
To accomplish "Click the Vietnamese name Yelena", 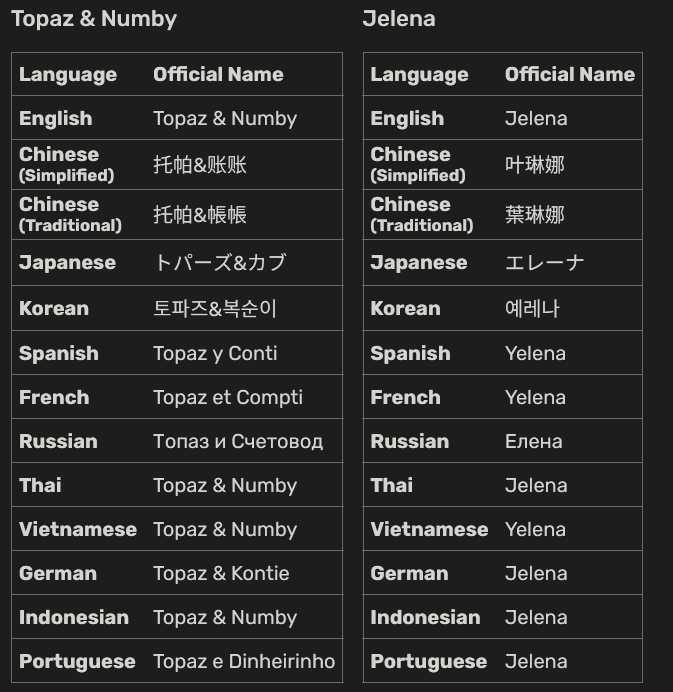I will (x=535, y=530).
